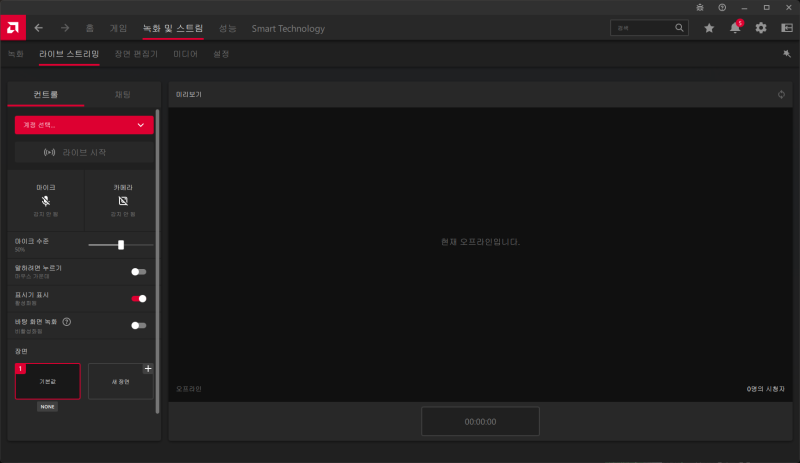Viewport: 800px width, 463px height.
Task: Open the 미디어 sub-tab
Action: [x=185, y=54]
